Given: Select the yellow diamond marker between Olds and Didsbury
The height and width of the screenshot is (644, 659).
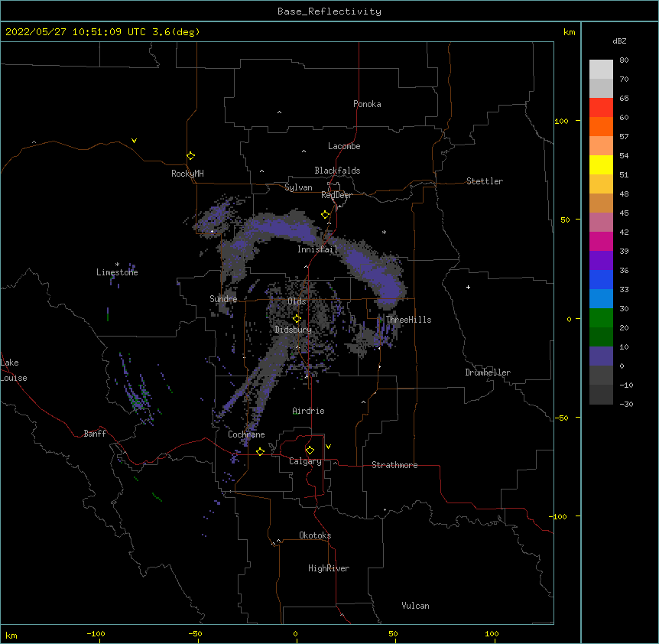Looking at the screenshot, I should 297,319.
